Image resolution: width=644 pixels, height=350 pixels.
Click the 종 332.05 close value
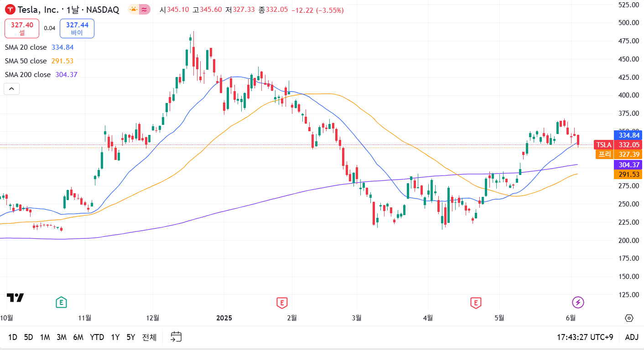[x=273, y=10]
